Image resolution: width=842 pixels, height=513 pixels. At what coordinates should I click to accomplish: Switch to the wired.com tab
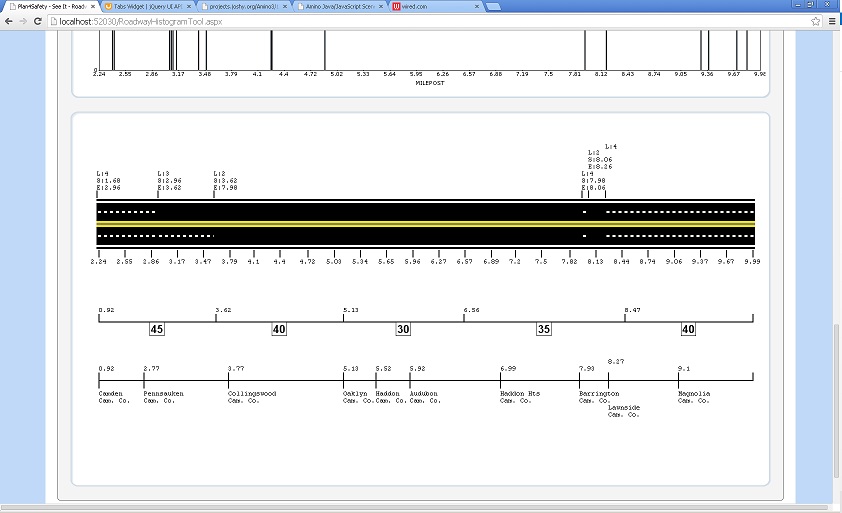[x=436, y=6]
